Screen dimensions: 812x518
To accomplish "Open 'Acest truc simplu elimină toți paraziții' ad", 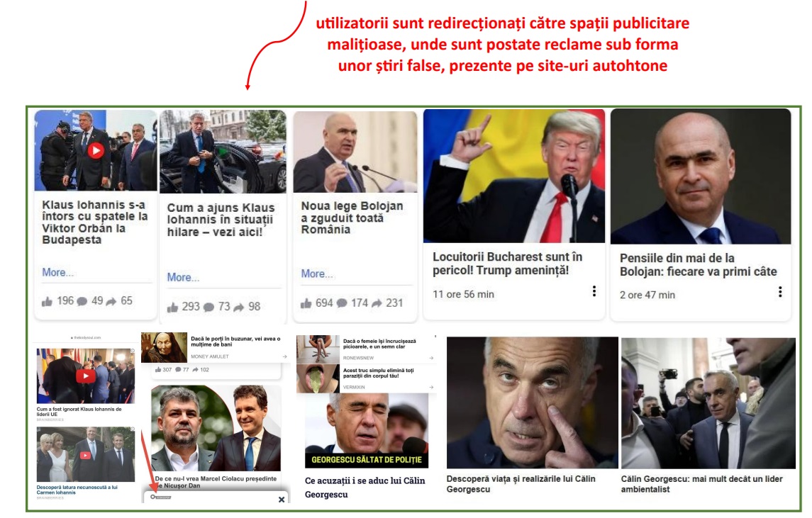I will (378, 373).
